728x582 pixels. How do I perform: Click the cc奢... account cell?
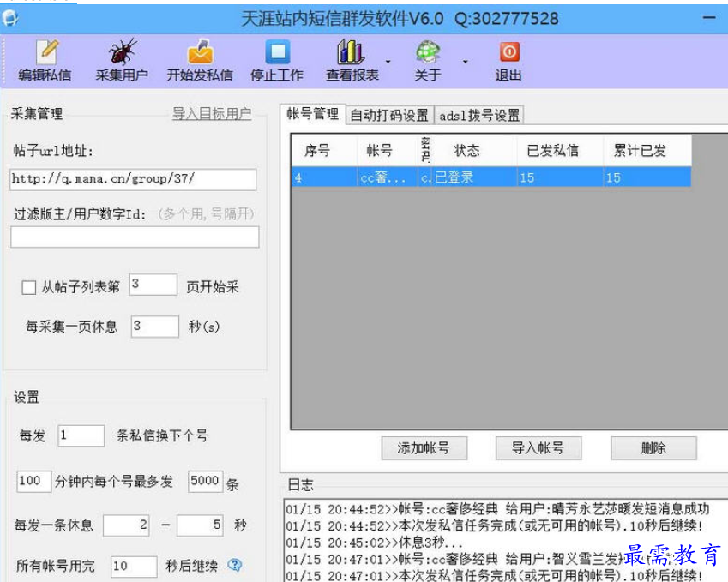(x=388, y=177)
